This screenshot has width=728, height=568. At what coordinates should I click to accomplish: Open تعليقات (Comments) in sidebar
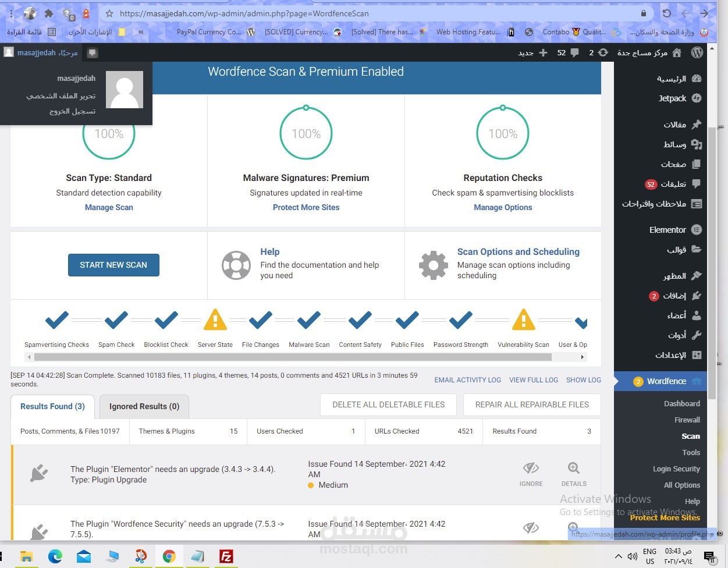[x=673, y=184]
